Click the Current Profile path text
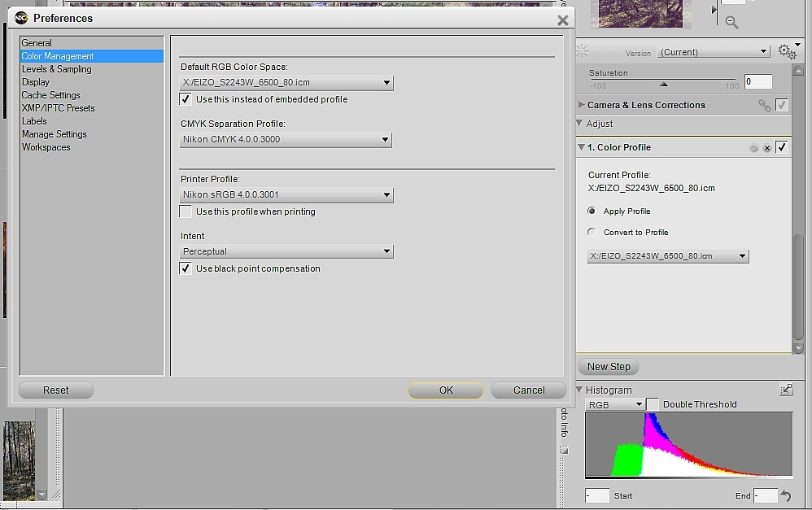 pyautogui.click(x=651, y=188)
